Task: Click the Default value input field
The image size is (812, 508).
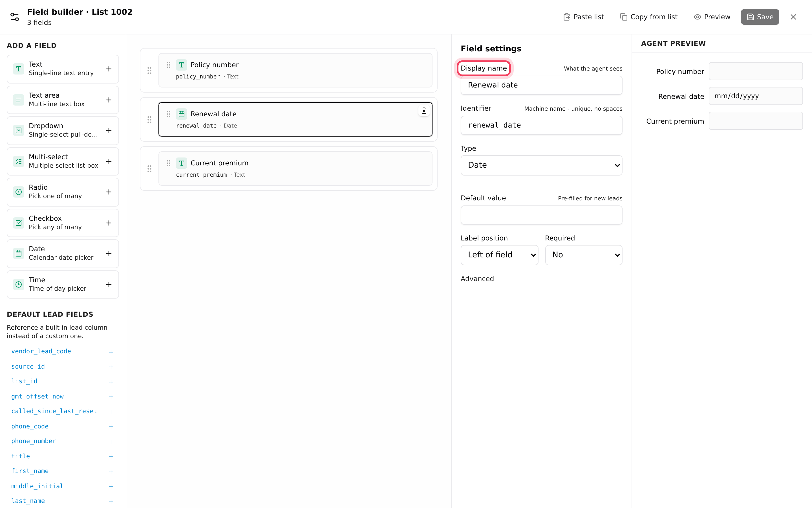Action: (541, 215)
